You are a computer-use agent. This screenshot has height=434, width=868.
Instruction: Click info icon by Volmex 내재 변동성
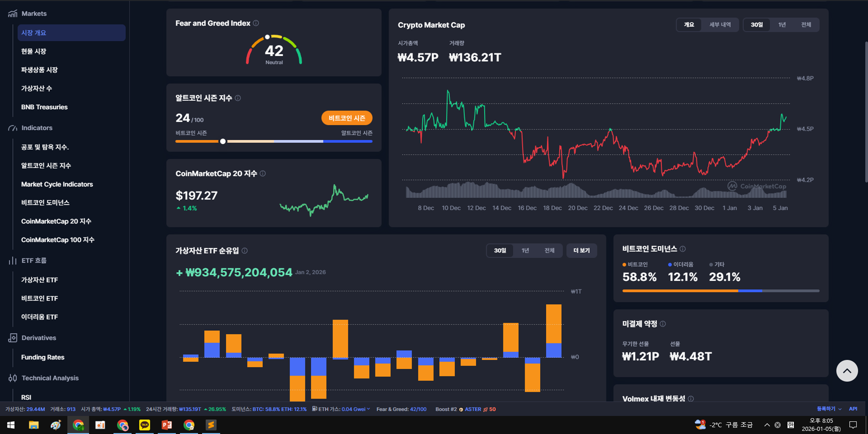coord(691,398)
